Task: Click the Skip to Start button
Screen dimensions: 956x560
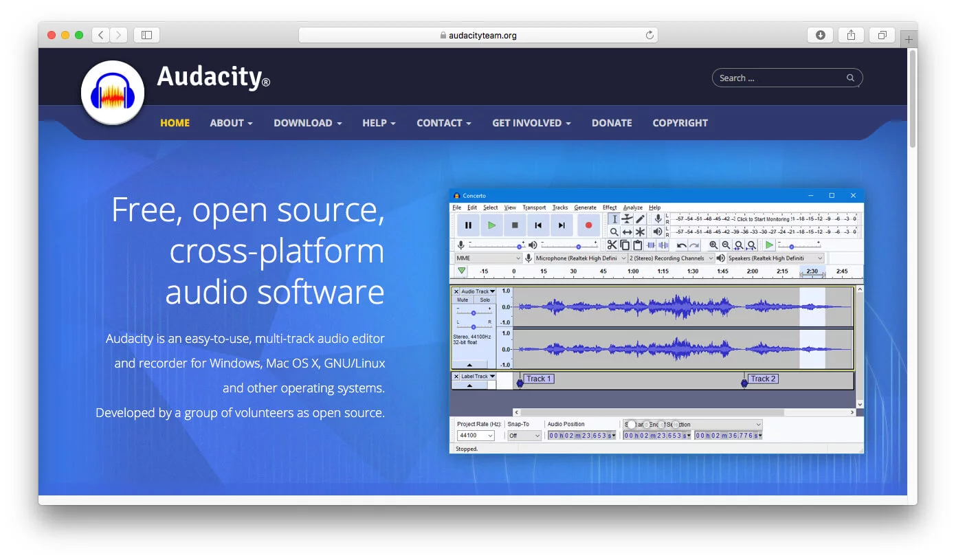Action: pyautogui.click(x=538, y=225)
